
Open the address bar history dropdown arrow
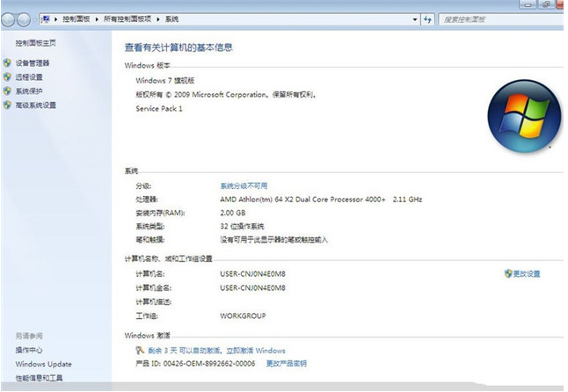(x=415, y=19)
